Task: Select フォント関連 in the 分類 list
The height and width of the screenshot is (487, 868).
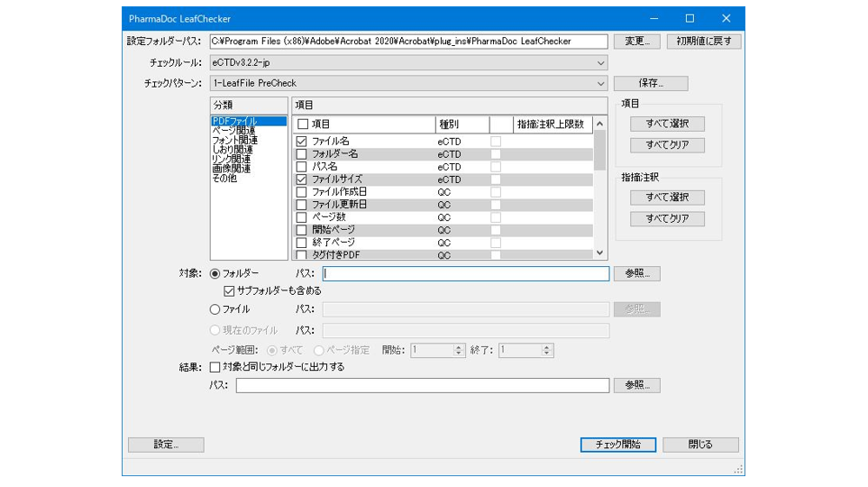Action: (234, 140)
